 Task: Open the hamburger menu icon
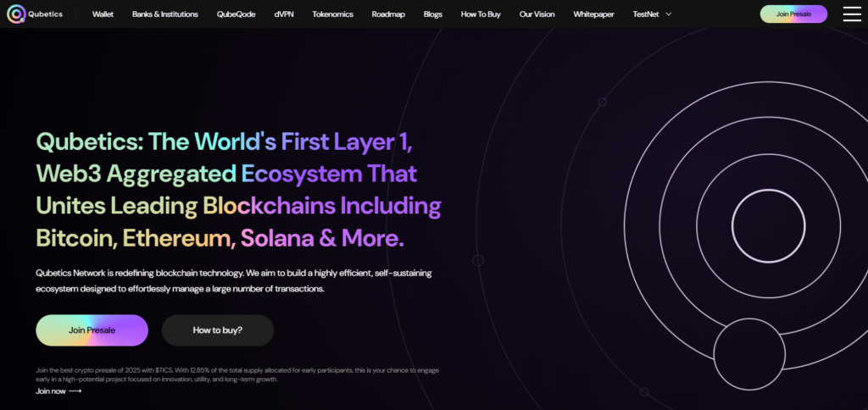[x=852, y=14]
